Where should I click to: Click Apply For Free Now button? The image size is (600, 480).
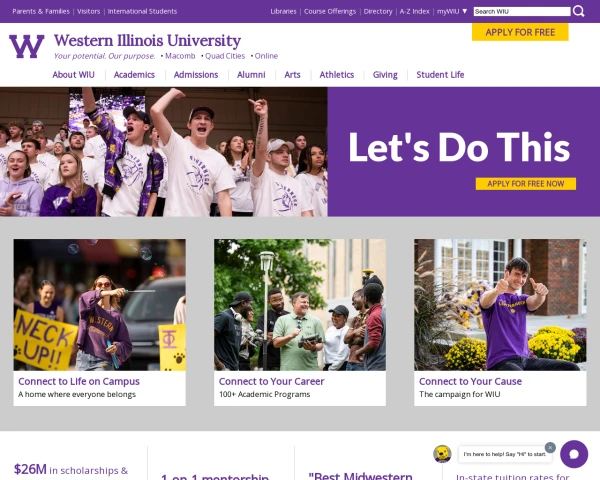[526, 184]
